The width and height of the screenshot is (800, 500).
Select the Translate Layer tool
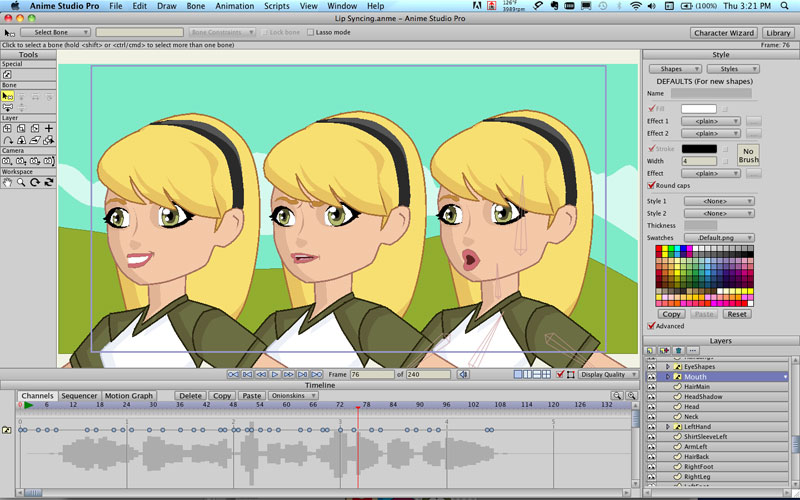coord(8,128)
